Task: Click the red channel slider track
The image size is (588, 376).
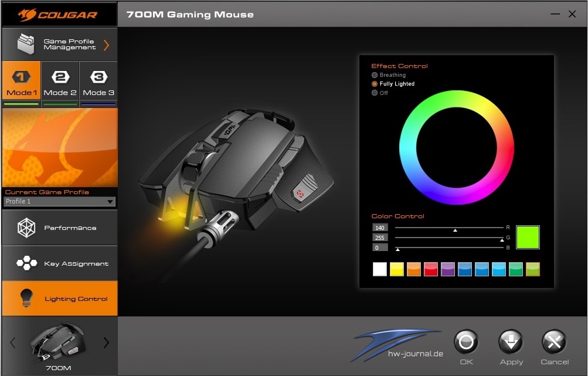Action: [x=449, y=228]
